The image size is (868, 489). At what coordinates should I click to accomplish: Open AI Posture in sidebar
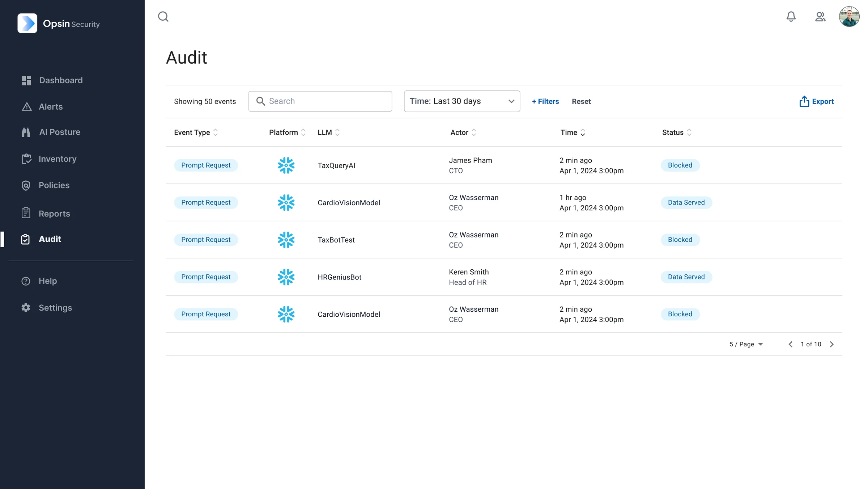60,132
